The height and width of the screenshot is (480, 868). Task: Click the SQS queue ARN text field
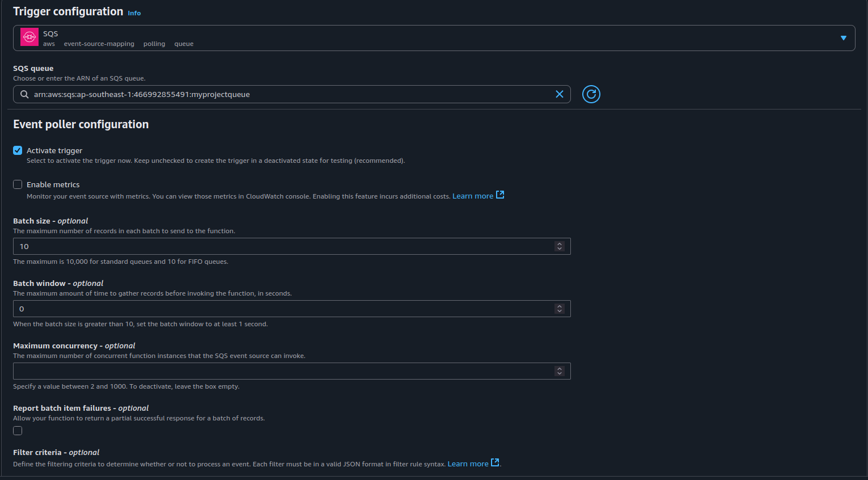[283, 94]
